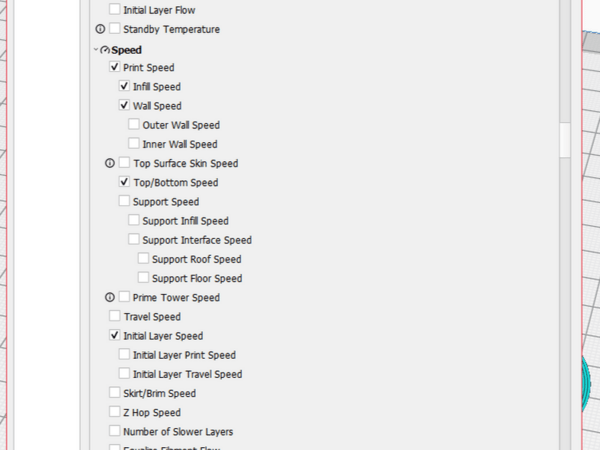The height and width of the screenshot is (450, 600).
Task: Click the info icon beside Standby Temperature
Action: [x=100, y=29]
